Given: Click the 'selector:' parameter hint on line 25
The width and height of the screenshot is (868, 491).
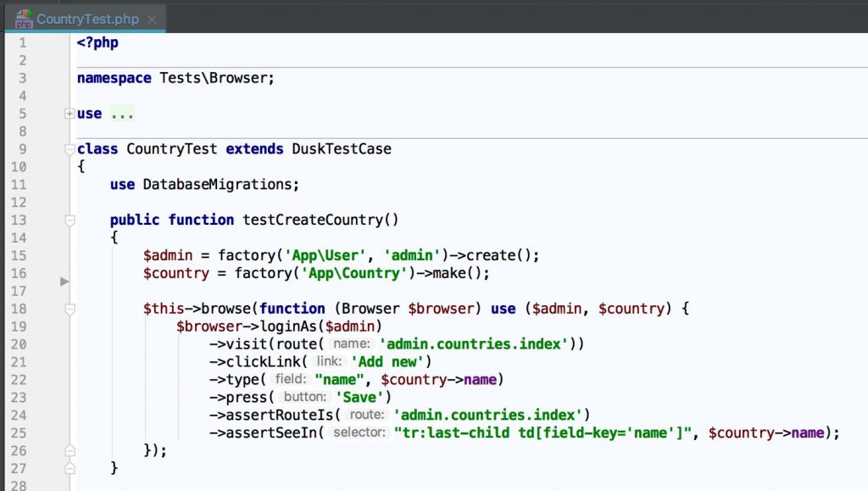Looking at the screenshot, I should 359,432.
